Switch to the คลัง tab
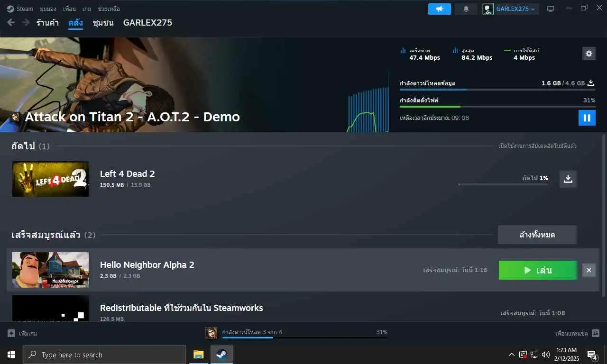This screenshot has width=607, height=364. pyautogui.click(x=75, y=23)
